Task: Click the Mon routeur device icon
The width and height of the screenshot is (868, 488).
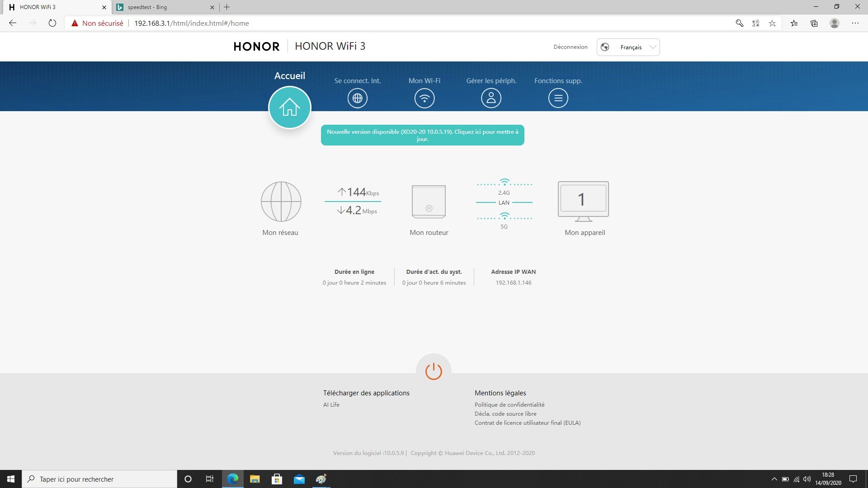Action: pyautogui.click(x=429, y=202)
